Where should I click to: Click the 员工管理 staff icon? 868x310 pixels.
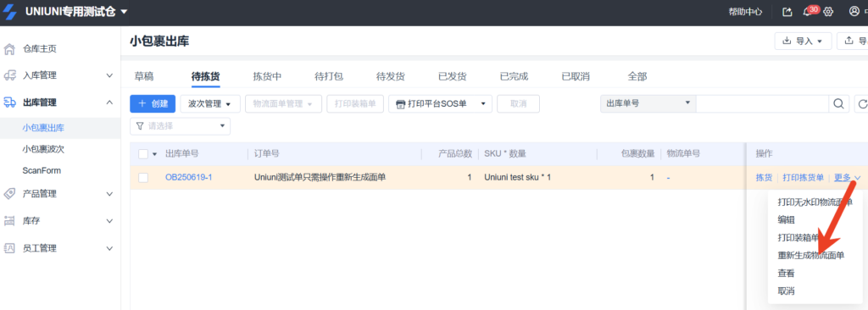9,248
